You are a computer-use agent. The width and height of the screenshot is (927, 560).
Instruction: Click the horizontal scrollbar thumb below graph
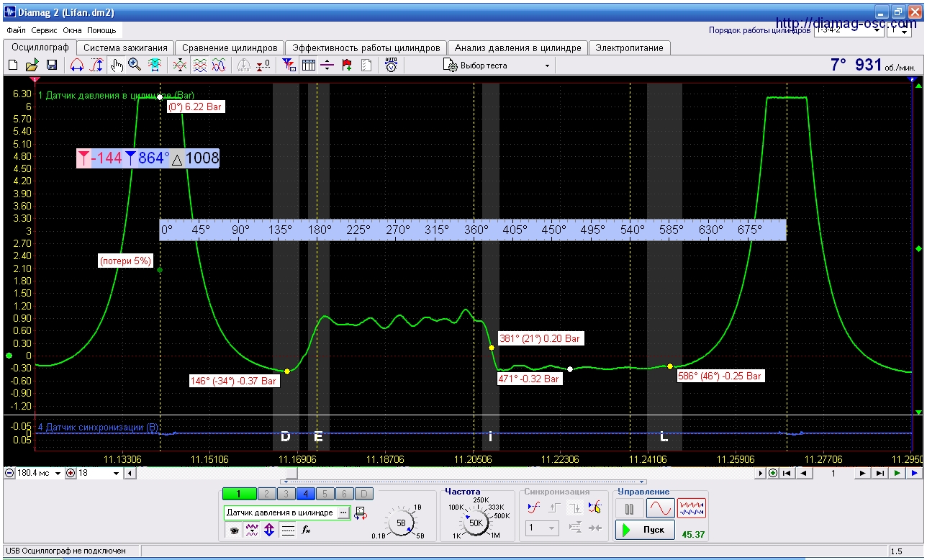click(x=291, y=473)
